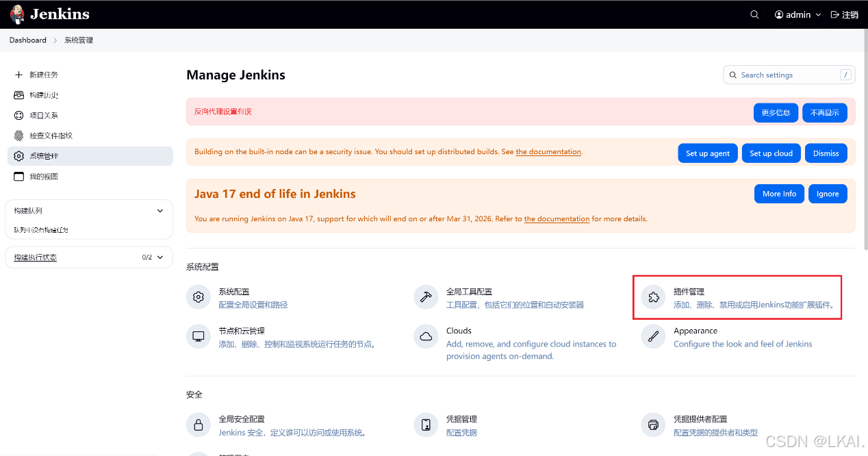Screen dimensions: 868x456
Task: Click the monitor icon for 节点和云管理
Action: 199,336
